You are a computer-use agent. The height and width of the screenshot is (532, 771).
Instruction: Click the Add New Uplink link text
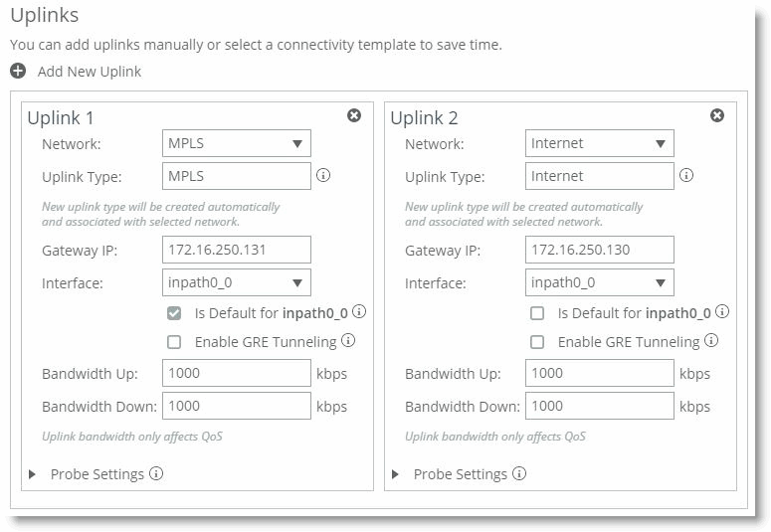coord(90,72)
